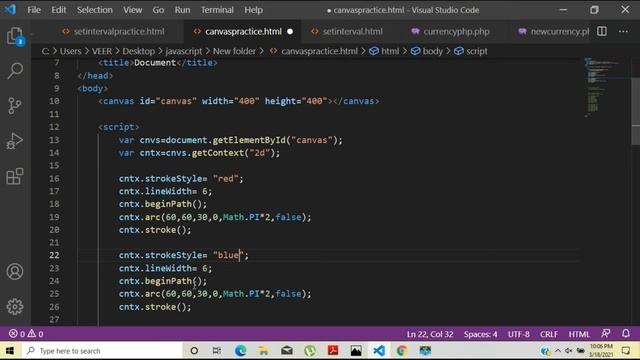Open the Run and Debug view
The height and width of the screenshot is (360, 640).
click(x=15, y=141)
